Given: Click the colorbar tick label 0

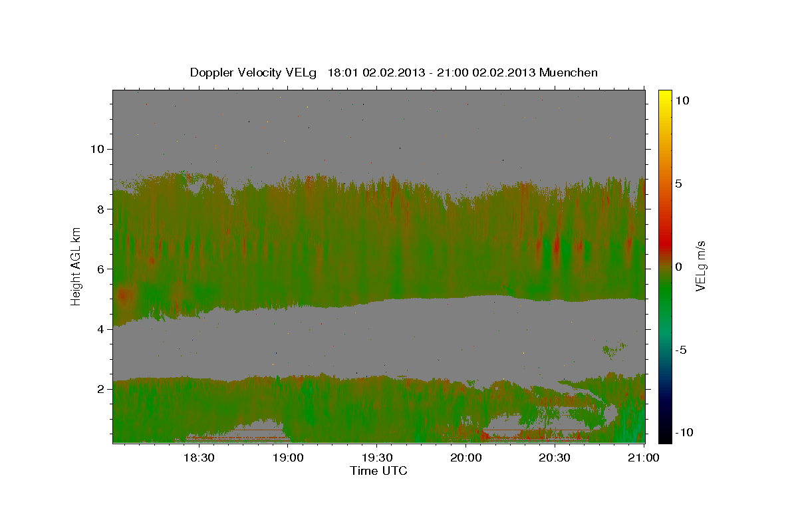Looking at the screenshot, I should (678, 267).
